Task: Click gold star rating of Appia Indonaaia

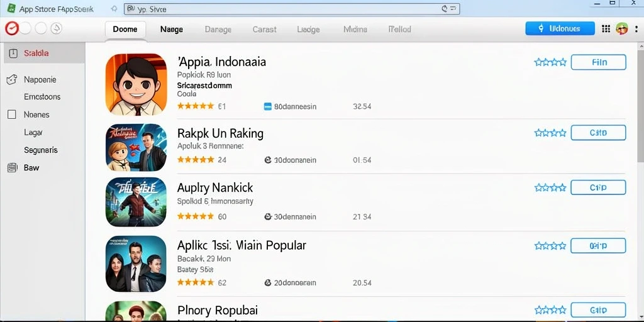Action: tap(196, 106)
